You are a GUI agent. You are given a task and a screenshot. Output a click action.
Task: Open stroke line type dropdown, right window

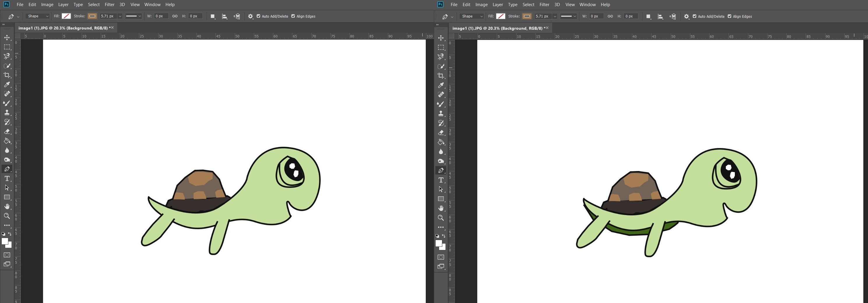pyautogui.click(x=568, y=16)
